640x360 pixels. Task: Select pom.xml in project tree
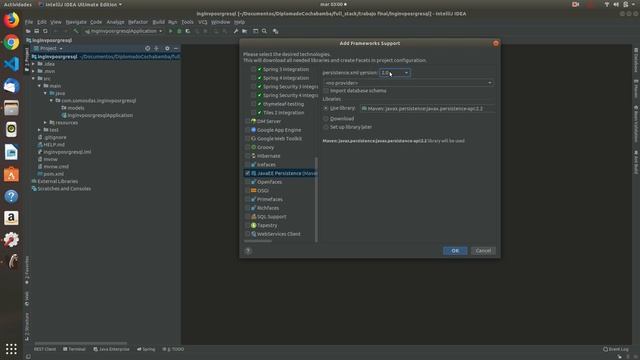(53, 174)
